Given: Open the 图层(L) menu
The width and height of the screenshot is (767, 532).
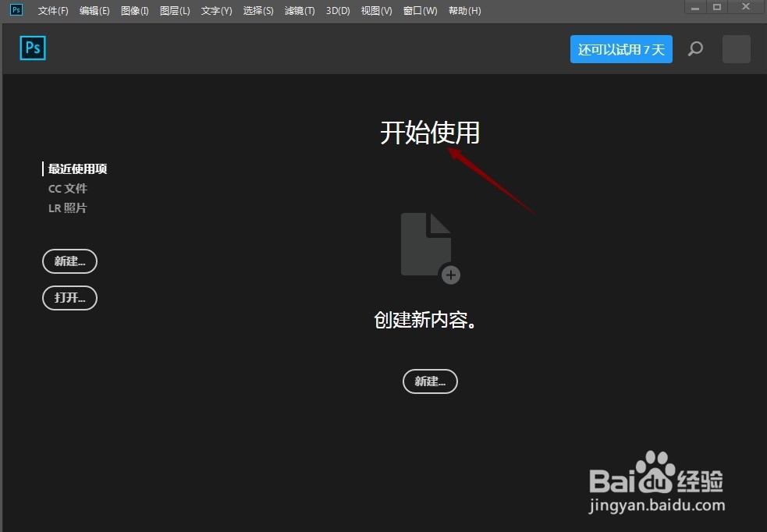Looking at the screenshot, I should 175,11.
